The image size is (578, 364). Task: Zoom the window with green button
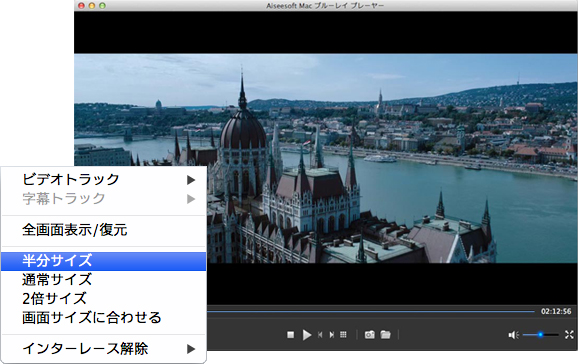click(102, 6)
